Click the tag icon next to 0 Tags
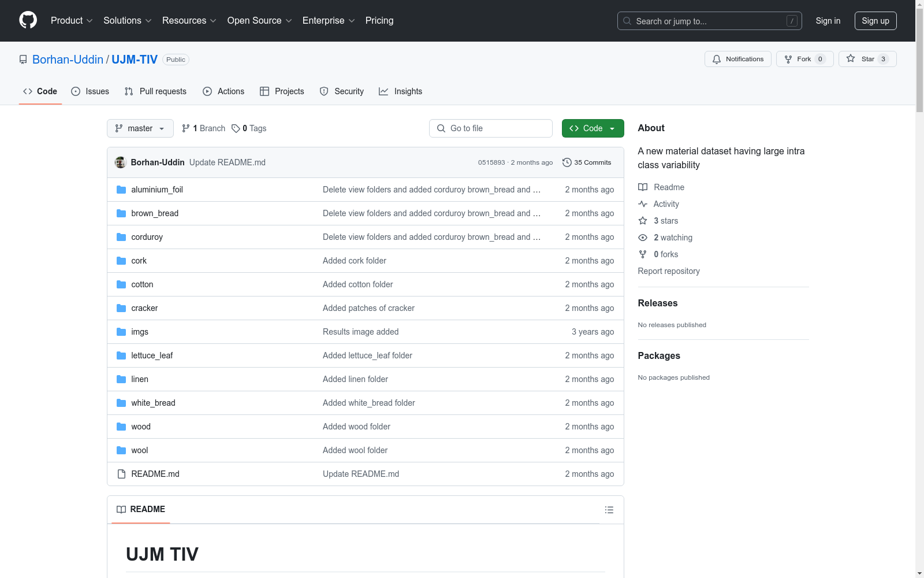 click(236, 128)
